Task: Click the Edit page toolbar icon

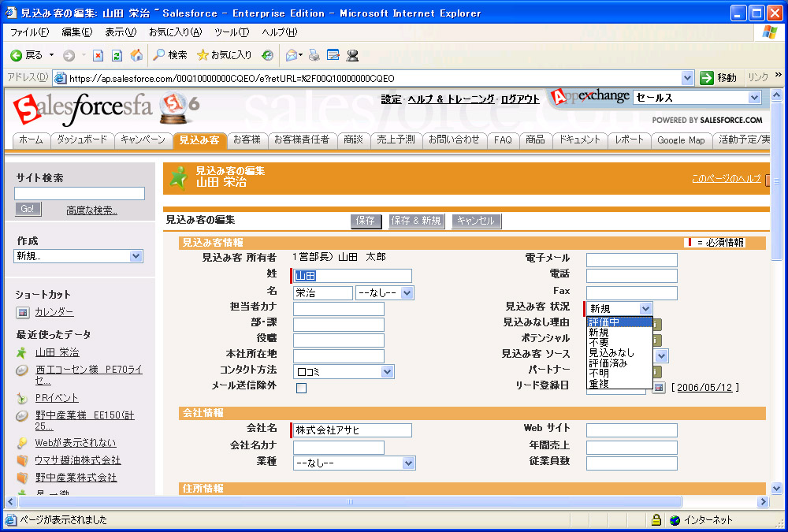Action: (x=333, y=55)
